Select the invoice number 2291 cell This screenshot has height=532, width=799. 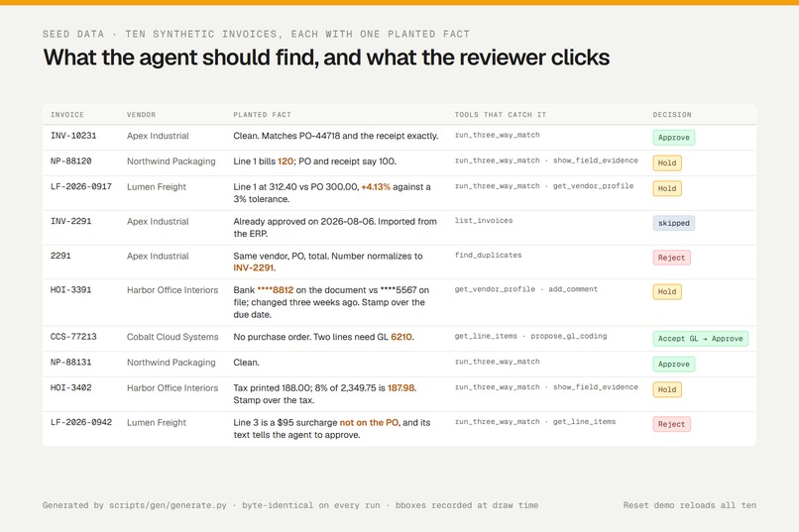(x=60, y=256)
